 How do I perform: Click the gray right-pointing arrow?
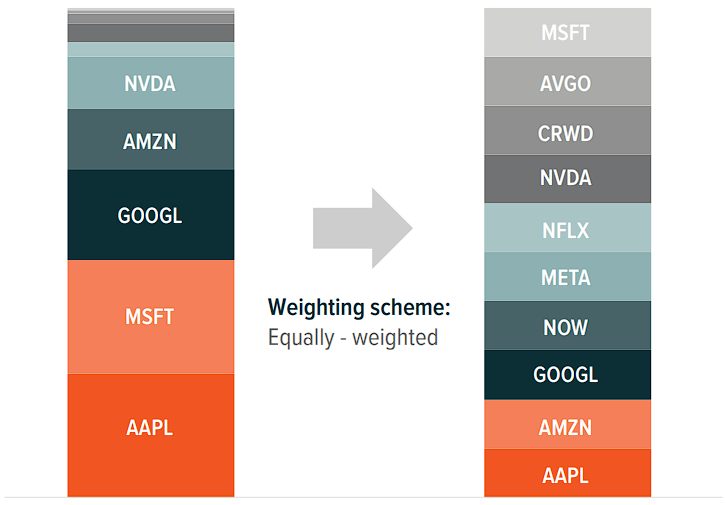362,228
